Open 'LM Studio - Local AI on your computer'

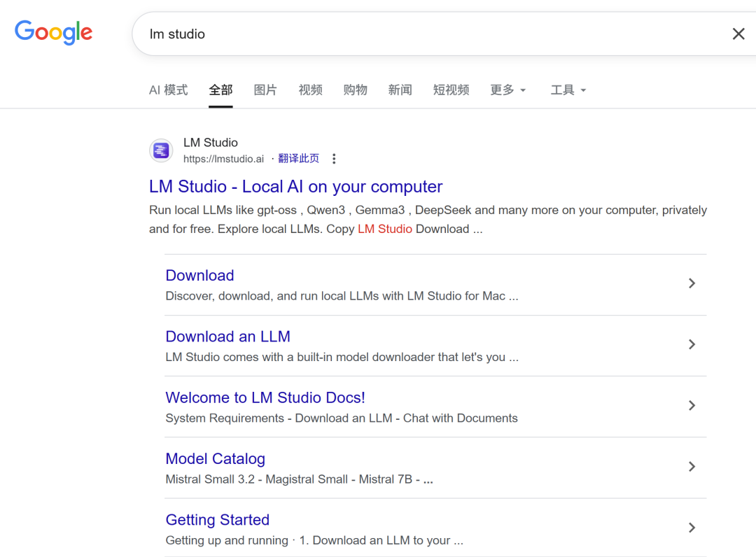tap(295, 186)
